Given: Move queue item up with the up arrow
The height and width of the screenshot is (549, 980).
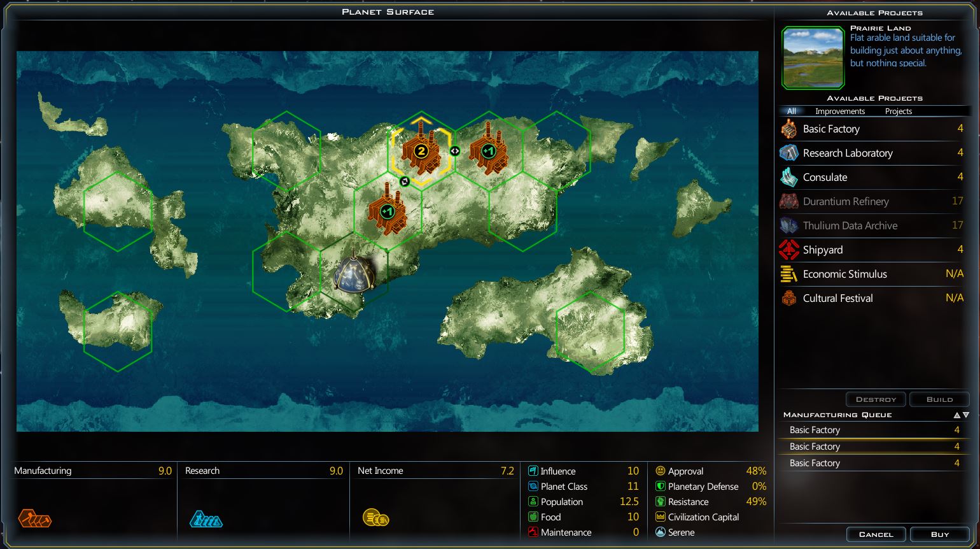Looking at the screenshot, I should [x=957, y=415].
